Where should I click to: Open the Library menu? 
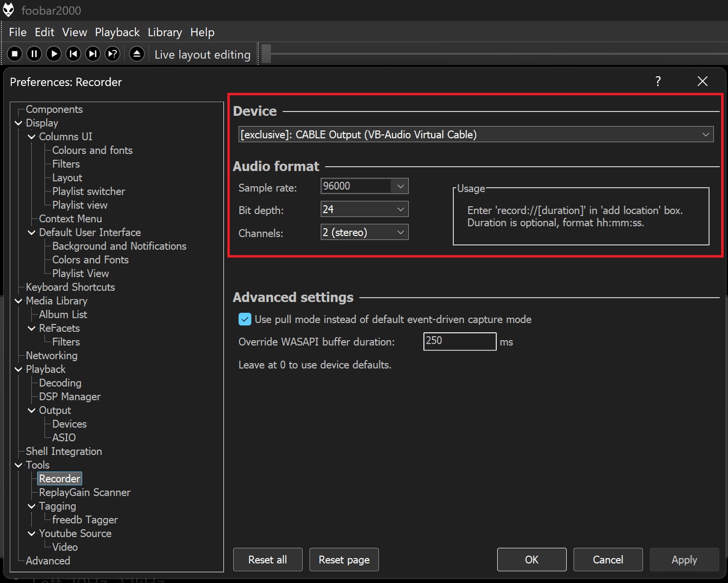coord(165,32)
